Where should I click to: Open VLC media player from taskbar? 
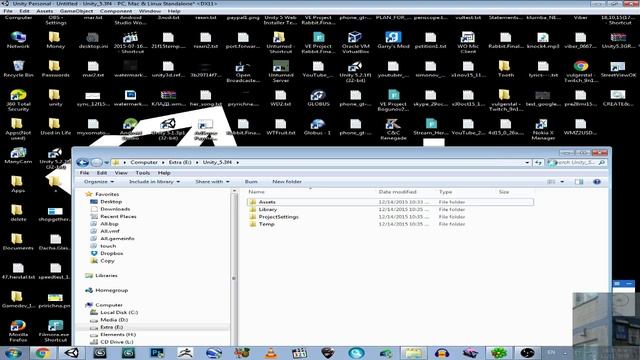point(271,353)
